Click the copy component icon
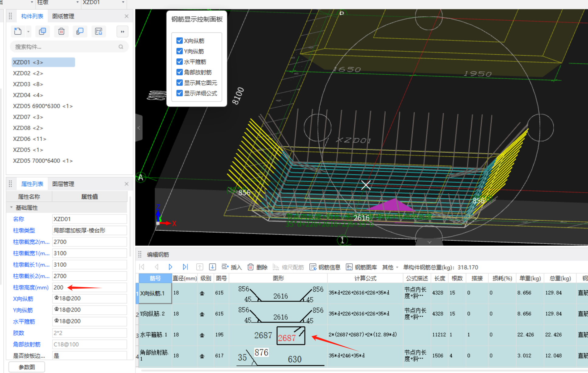The image size is (588, 373). click(43, 31)
